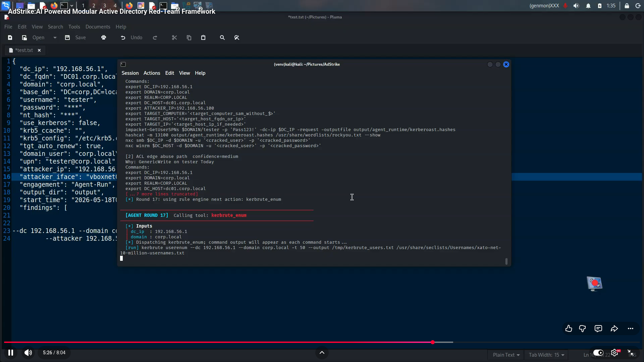Open the terminal Actions menu

click(x=152, y=73)
